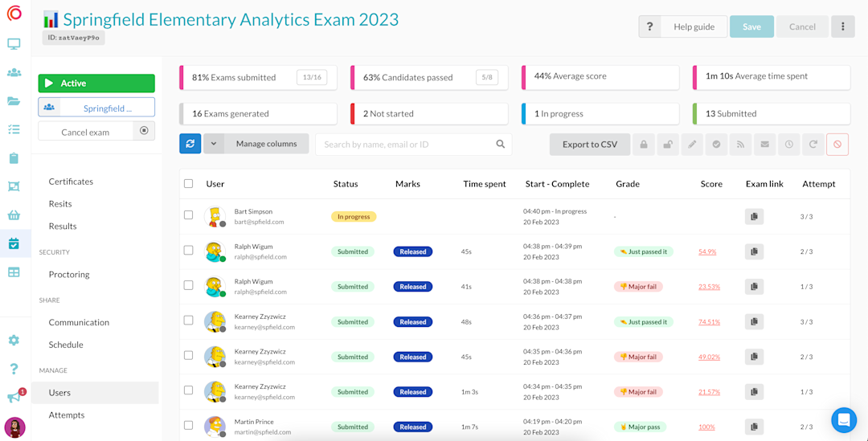
Task: Select checkbox for Kearney Zzyzwicz 49.02% row
Action: tap(189, 355)
